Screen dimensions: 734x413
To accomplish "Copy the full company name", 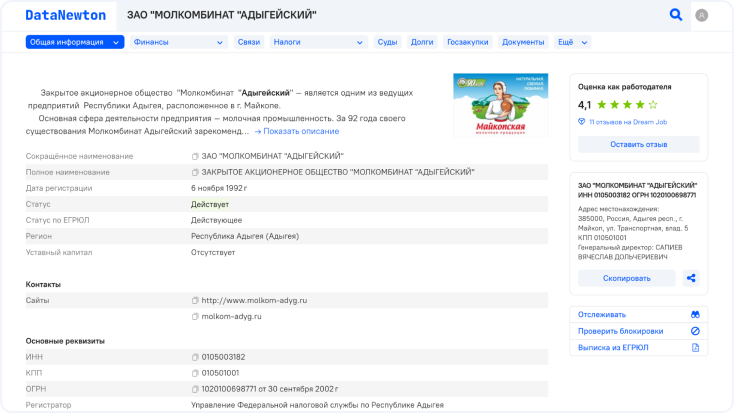I will 195,172.
